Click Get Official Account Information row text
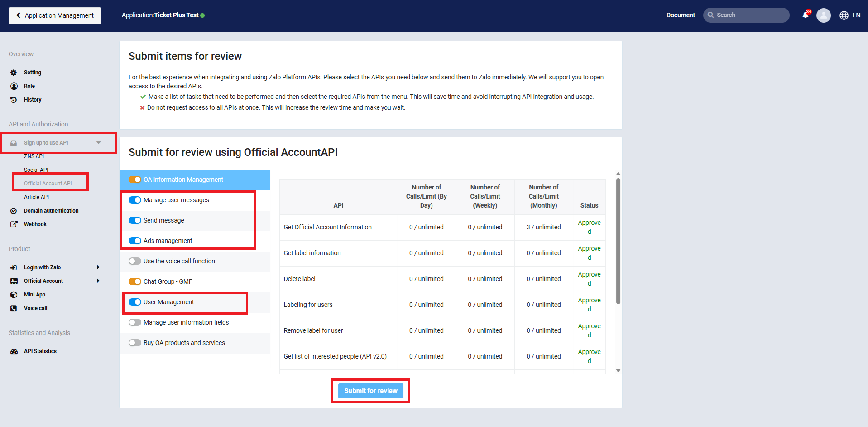The height and width of the screenshot is (427, 868). [327, 227]
